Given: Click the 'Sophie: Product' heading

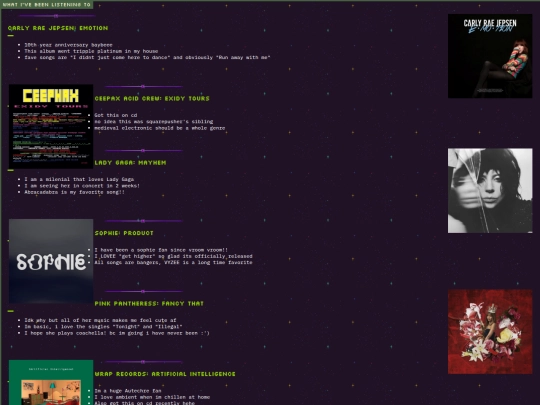Looking at the screenshot, I should coord(124,233).
